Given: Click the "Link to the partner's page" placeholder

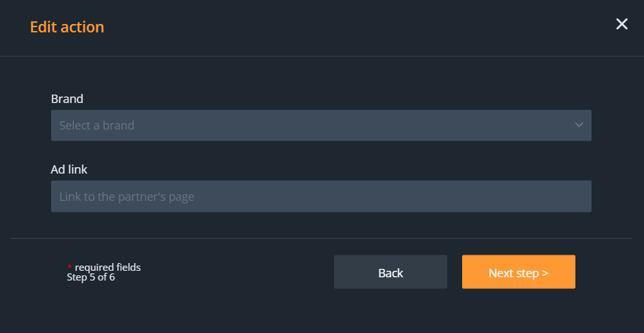Looking at the screenshot, I should tap(127, 196).
